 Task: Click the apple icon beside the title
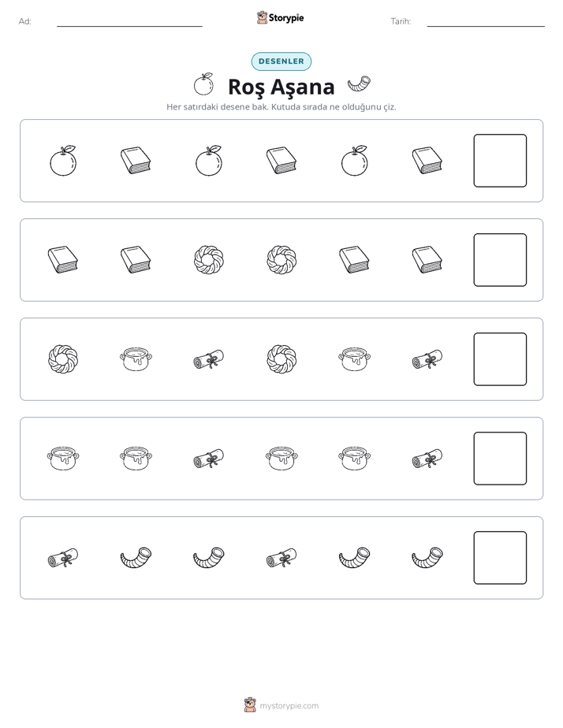pos(203,84)
